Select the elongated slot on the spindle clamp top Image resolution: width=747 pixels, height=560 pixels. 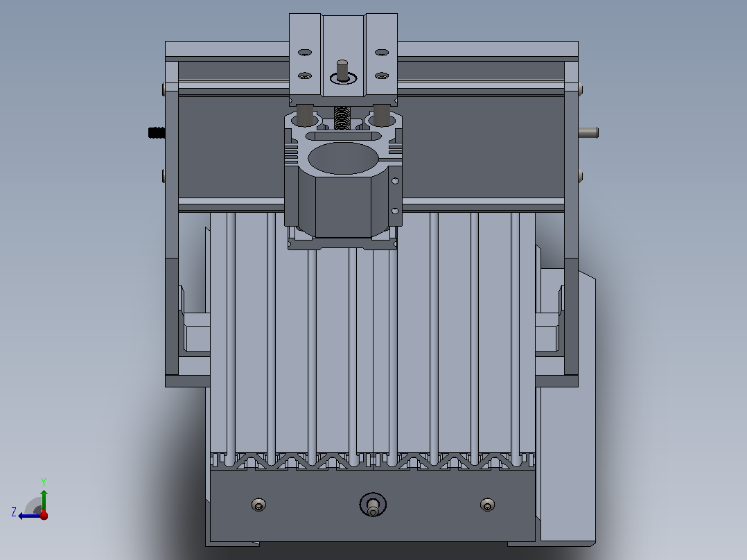(x=342, y=137)
